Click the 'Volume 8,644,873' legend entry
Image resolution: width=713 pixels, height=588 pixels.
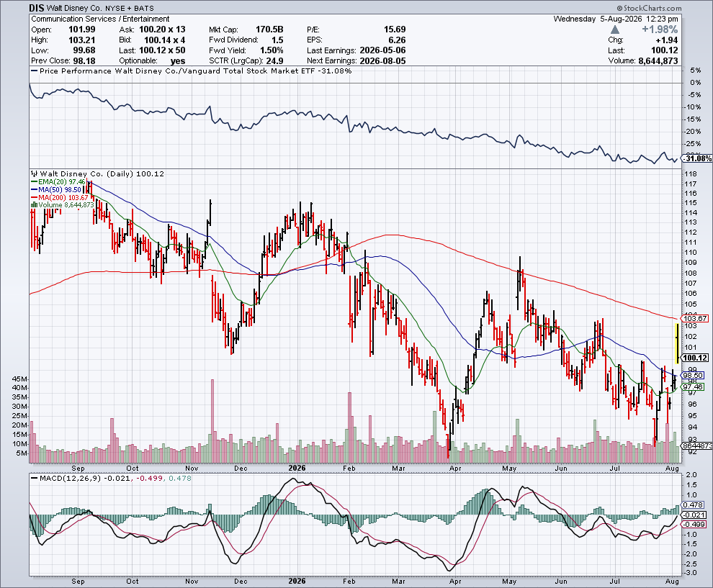(x=62, y=205)
